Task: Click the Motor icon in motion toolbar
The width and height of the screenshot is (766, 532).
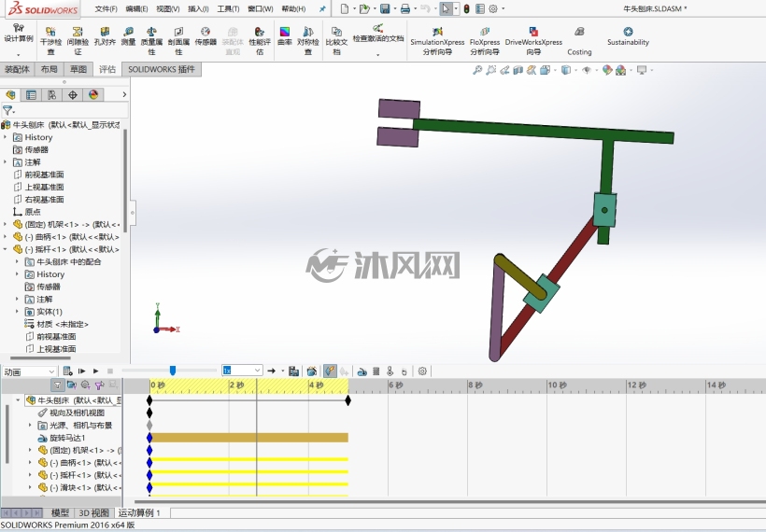Action: tap(362, 371)
